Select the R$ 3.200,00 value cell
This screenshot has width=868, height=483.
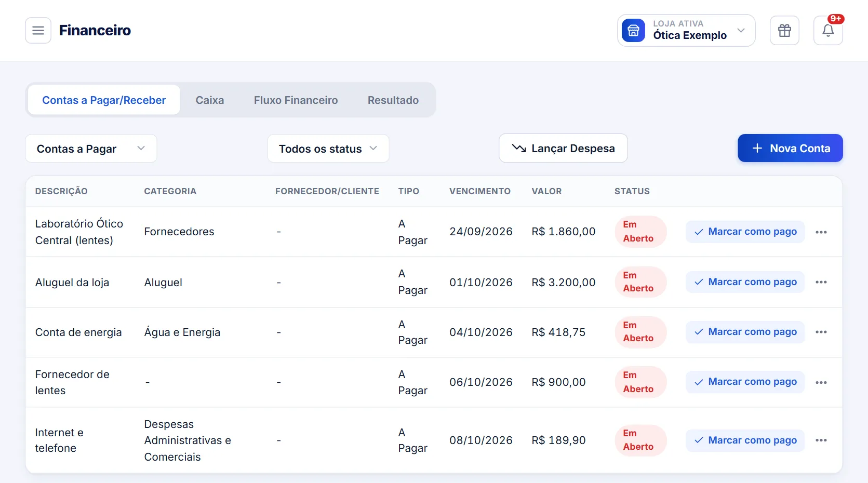pyautogui.click(x=564, y=283)
